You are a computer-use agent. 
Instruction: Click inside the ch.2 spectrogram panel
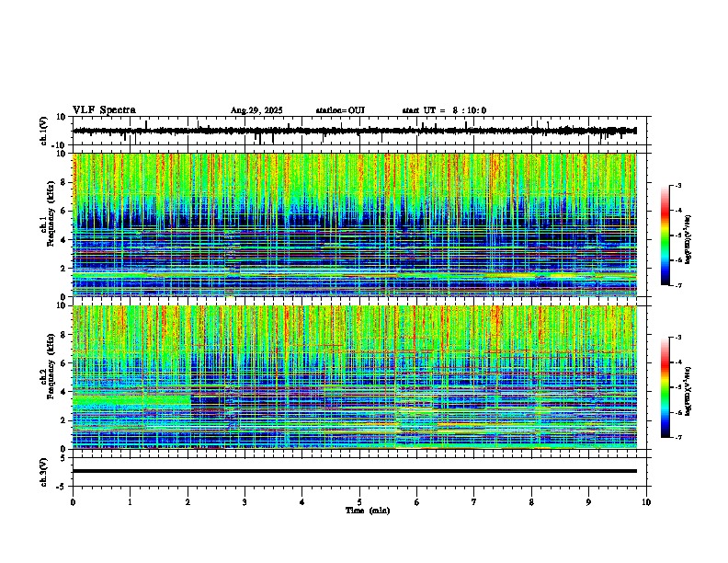click(x=355, y=377)
